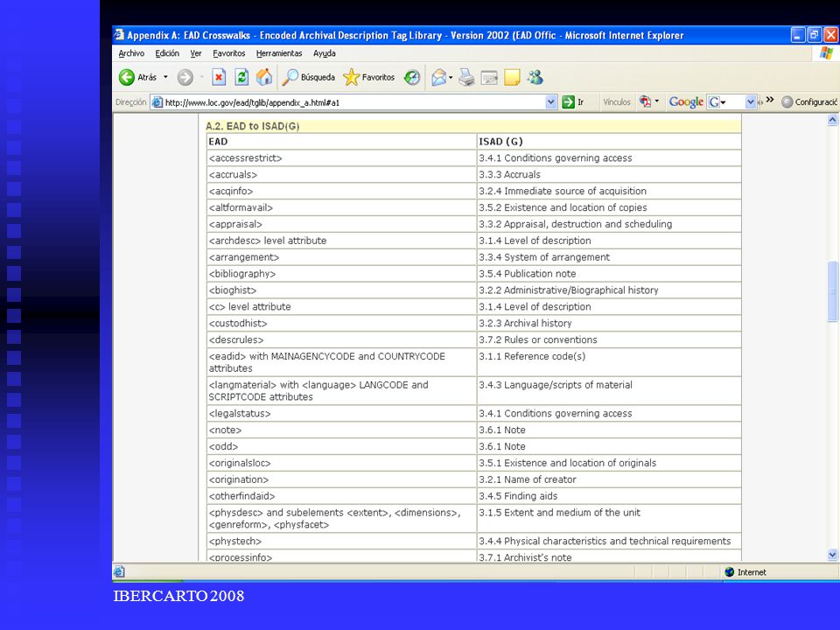The height and width of the screenshot is (630, 840).
Task: Open the Google G search-type dropdown
Action: pos(717,101)
